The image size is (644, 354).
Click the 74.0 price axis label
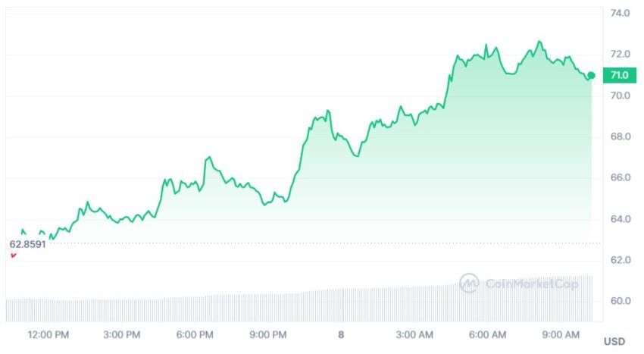coord(621,13)
